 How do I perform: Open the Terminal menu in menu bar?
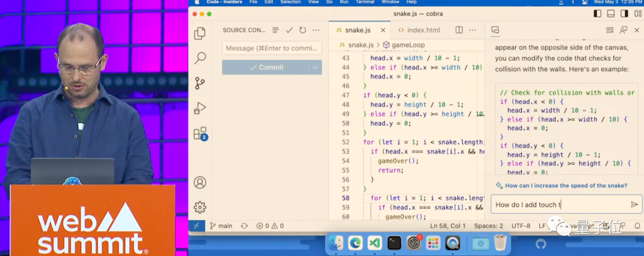(365, 2)
